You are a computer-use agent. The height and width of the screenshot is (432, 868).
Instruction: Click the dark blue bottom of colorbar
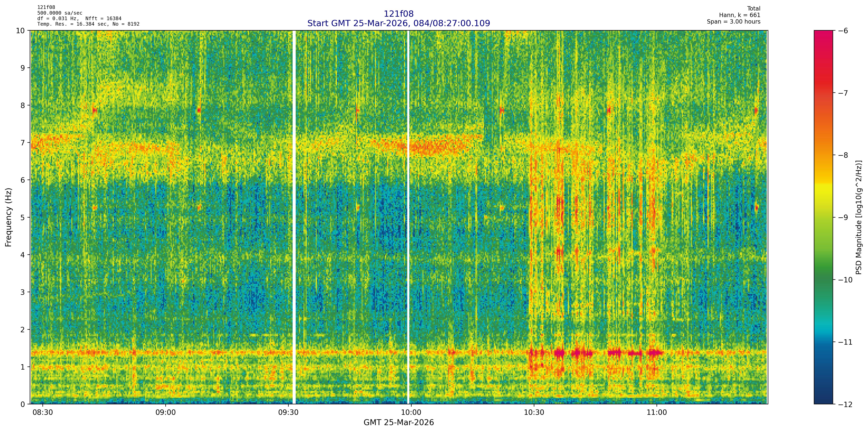[x=823, y=399]
